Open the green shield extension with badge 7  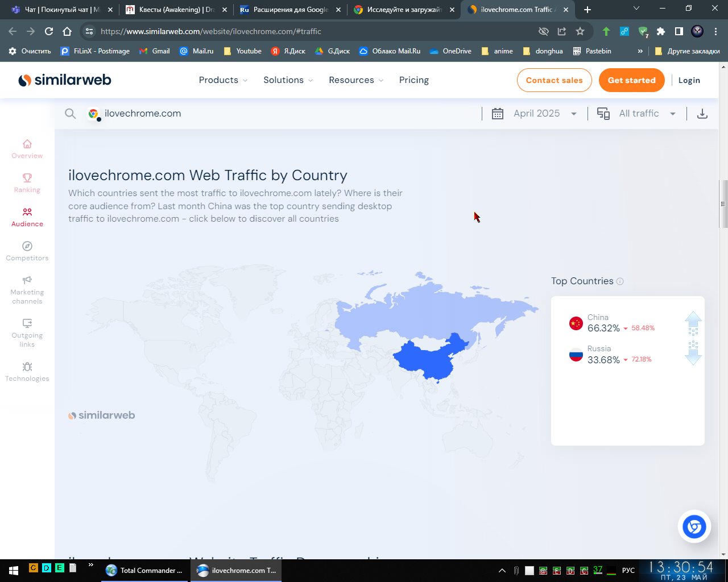tap(643, 32)
